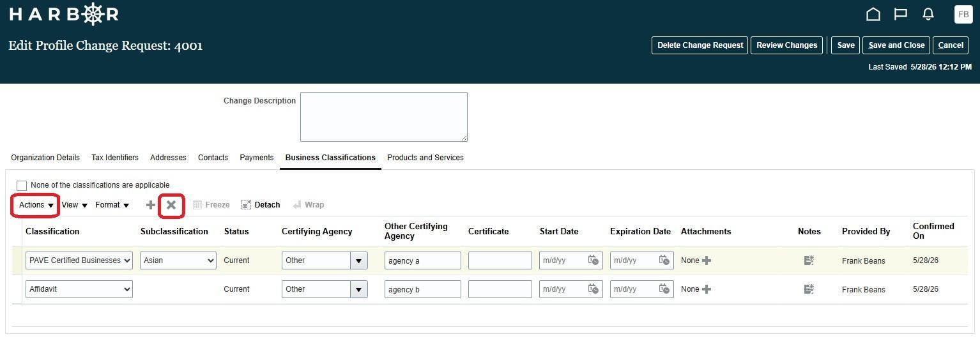Open Start Date calendar for Affidavit row
Image resolution: width=980 pixels, height=339 pixels.
(x=593, y=289)
